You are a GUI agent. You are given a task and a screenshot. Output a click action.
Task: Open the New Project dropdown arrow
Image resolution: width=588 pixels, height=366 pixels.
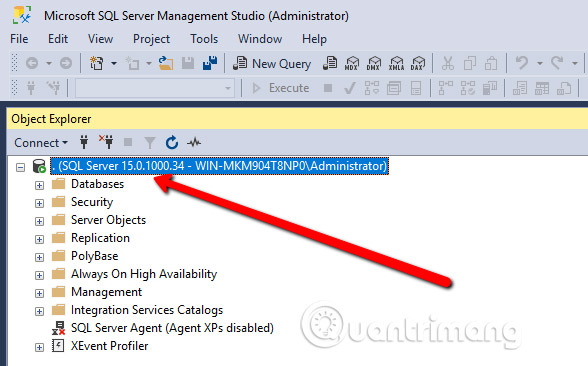(114, 63)
